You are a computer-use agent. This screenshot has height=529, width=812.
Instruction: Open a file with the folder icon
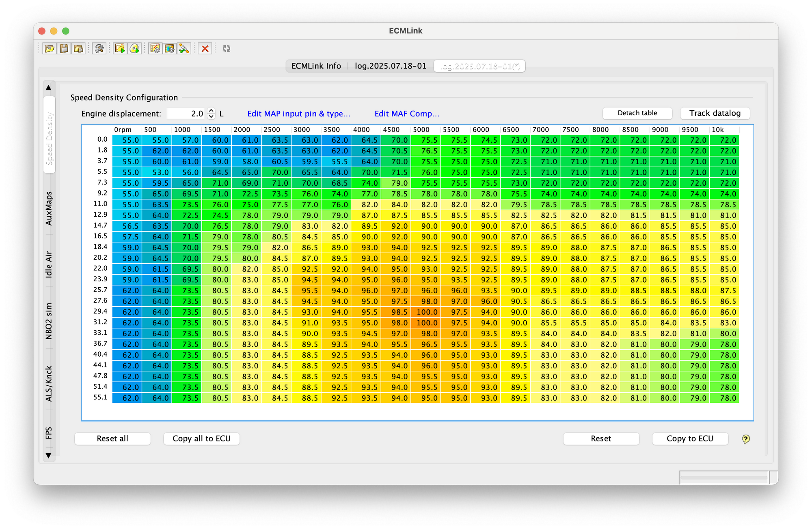[x=50, y=49]
